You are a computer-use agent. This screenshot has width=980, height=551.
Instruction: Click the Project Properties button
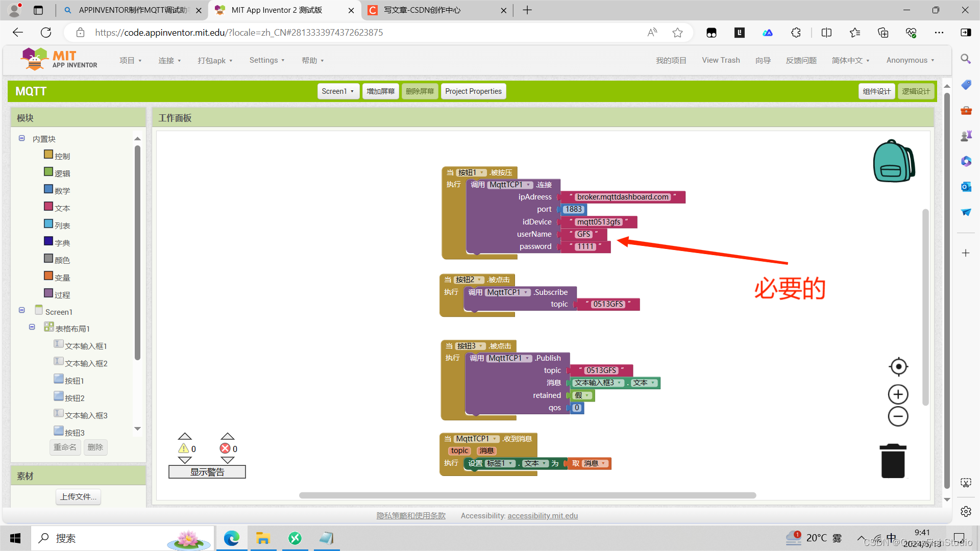(473, 91)
